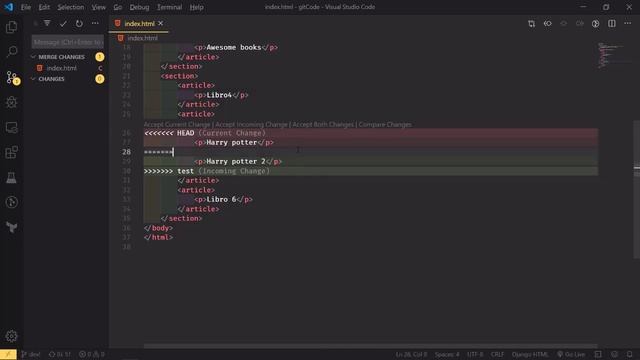Open the Debug view bug icon

[x=11, y=102]
